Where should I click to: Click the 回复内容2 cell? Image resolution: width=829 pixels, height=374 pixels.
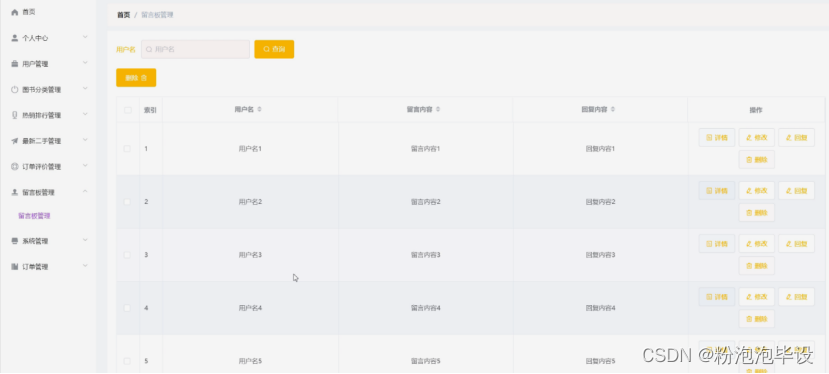pyautogui.click(x=600, y=202)
